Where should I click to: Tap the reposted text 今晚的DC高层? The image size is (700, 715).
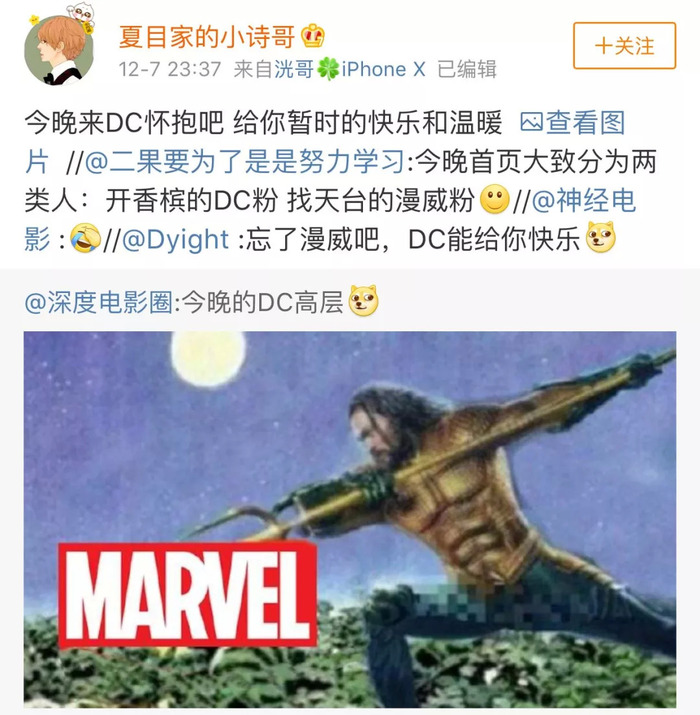click(x=263, y=302)
